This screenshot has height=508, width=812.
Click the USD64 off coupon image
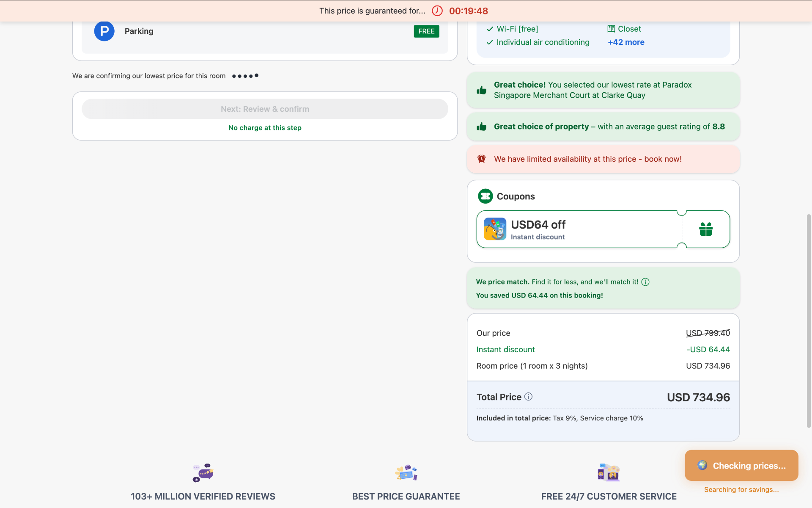coord(495,229)
